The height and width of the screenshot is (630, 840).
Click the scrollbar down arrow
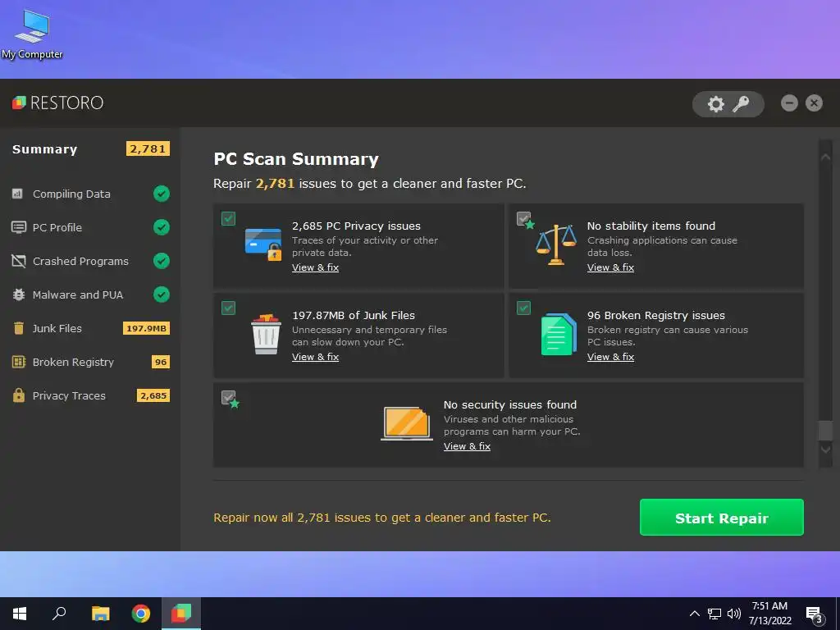tap(825, 450)
